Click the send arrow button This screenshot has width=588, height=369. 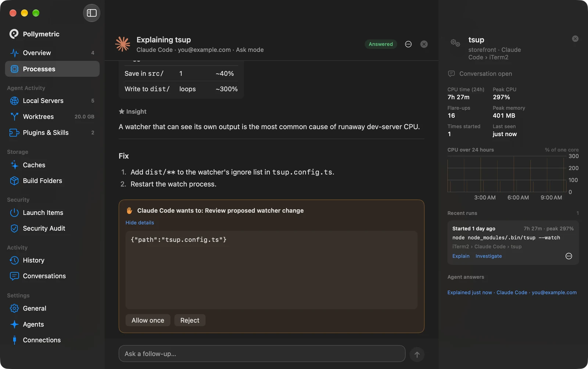tap(417, 355)
